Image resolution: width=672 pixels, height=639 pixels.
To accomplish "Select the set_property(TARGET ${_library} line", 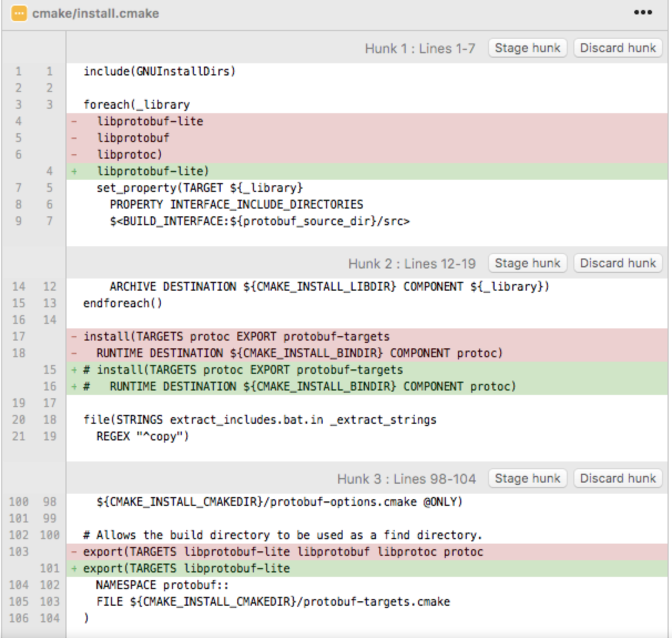I will coord(366,188).
